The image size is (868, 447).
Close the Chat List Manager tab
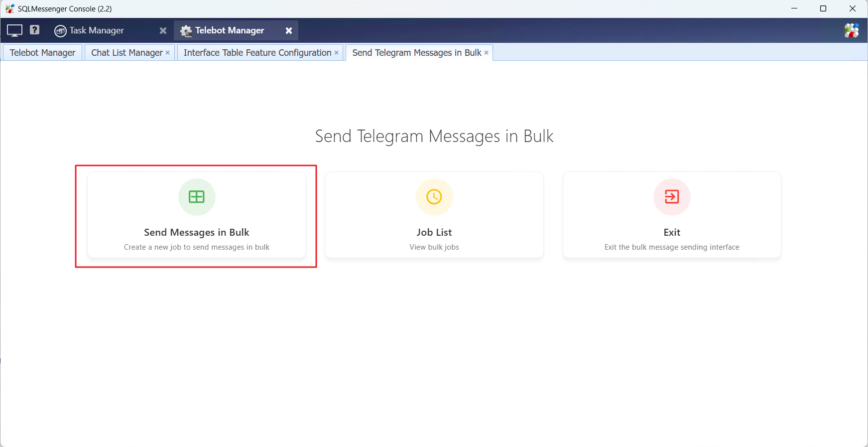coord(168,53)
